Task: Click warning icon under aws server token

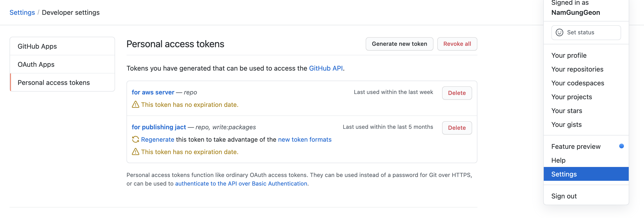Action: coord(135,104)
